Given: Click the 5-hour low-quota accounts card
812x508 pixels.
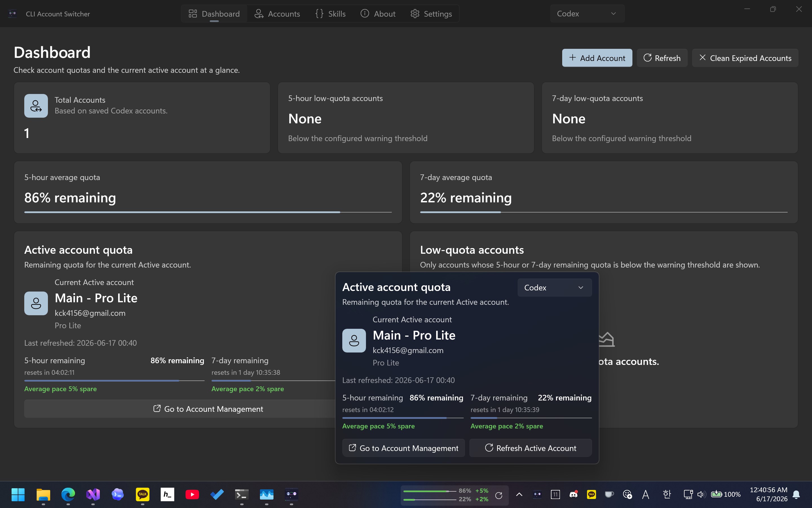Looking at the screenshot, I should click(406, 118).
